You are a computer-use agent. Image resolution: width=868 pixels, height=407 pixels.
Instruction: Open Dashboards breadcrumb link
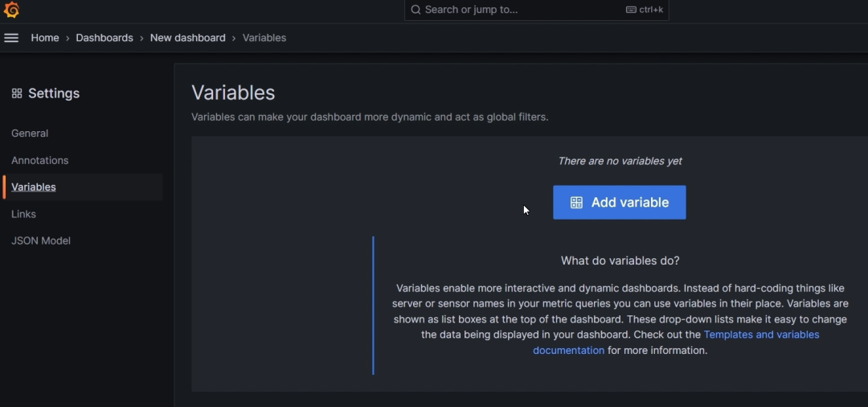click(104, 38)
